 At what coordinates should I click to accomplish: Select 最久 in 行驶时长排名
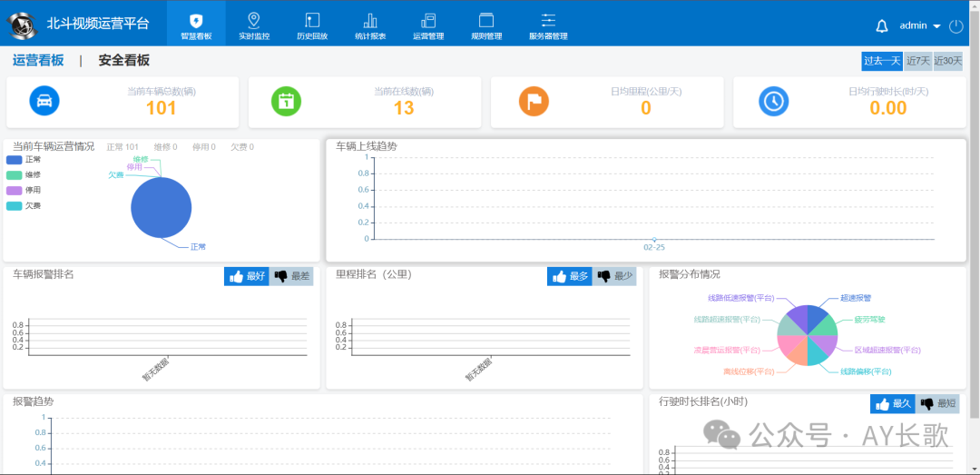(x=893, y=403)
